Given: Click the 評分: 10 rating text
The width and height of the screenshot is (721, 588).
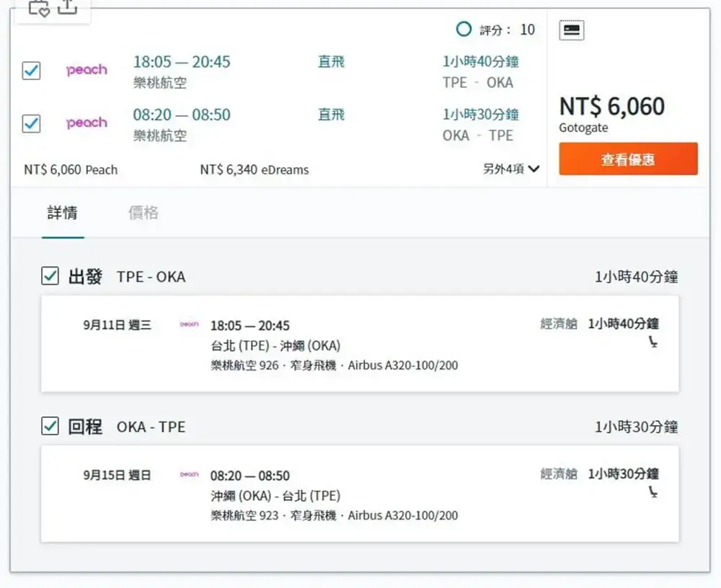Looking at the screenshot, I should point(507,30).
